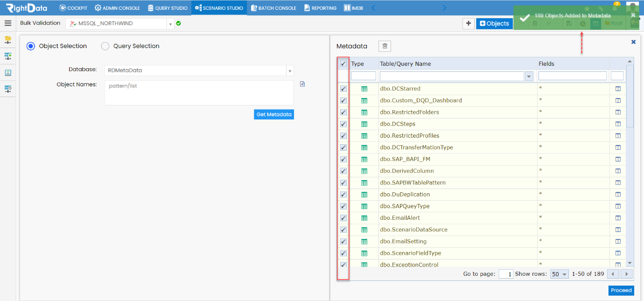Toggle the select-all checkbox in Metadata header
The height and width of the screenshot is (301, 644).
point(343,64)
